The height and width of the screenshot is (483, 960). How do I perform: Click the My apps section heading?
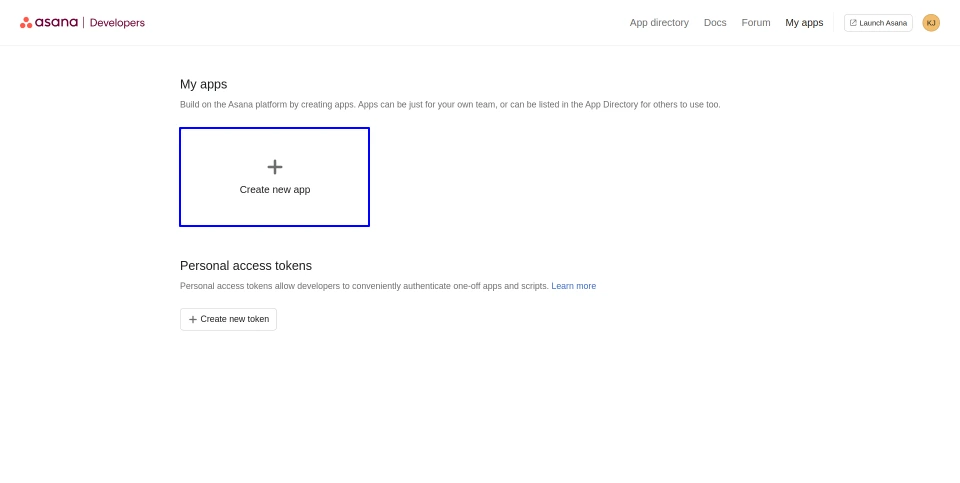[204, 84]
